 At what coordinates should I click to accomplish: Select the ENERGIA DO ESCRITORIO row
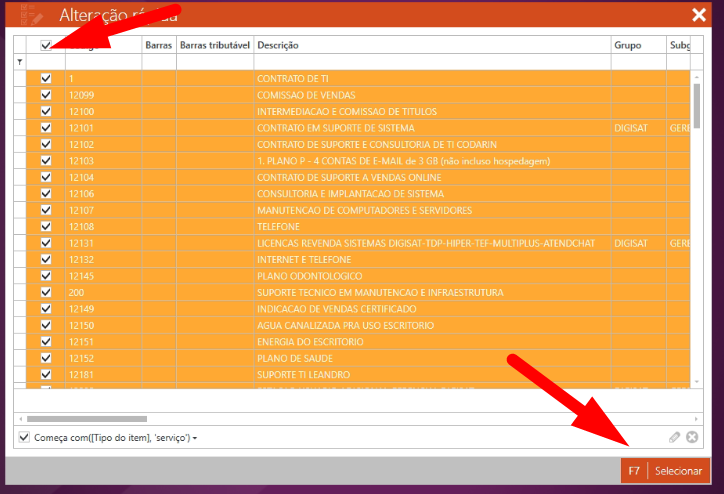point(430,342)
